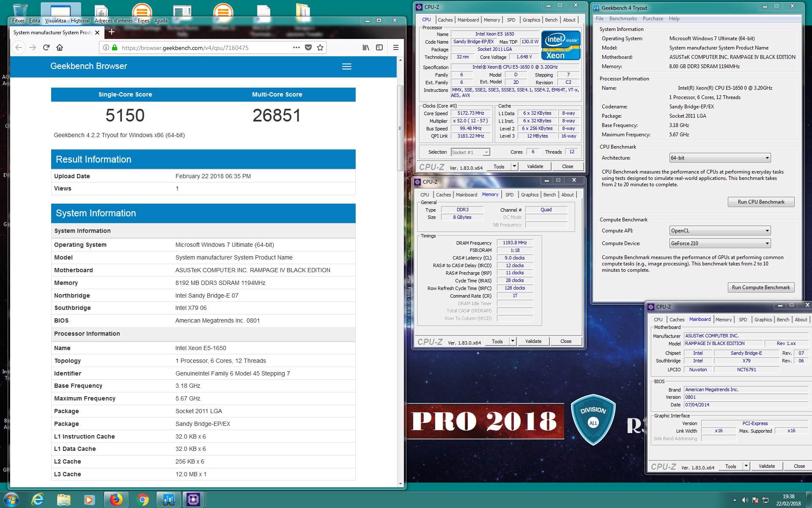Open Fitxer menu in Firefox
The width and height of the screenshot is (812, 508).
[x=18, y=20]
